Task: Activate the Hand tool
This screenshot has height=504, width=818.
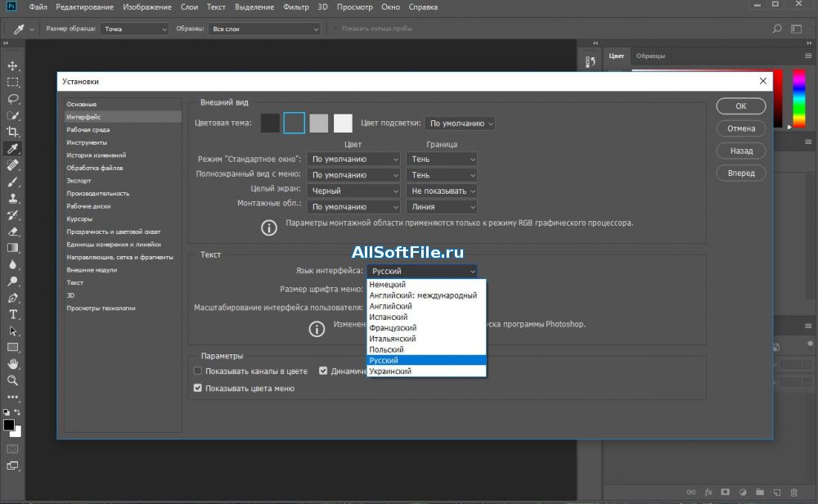Action: [x=13, y=364]
